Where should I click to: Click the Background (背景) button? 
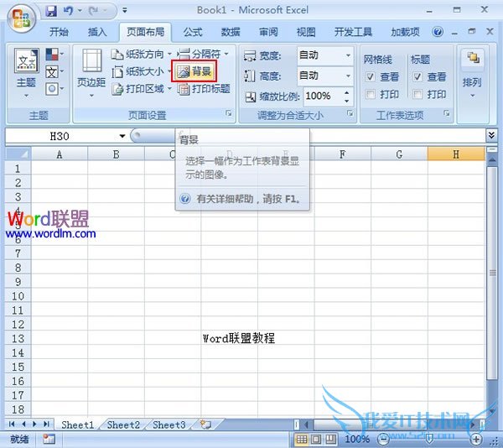[194, 71]
